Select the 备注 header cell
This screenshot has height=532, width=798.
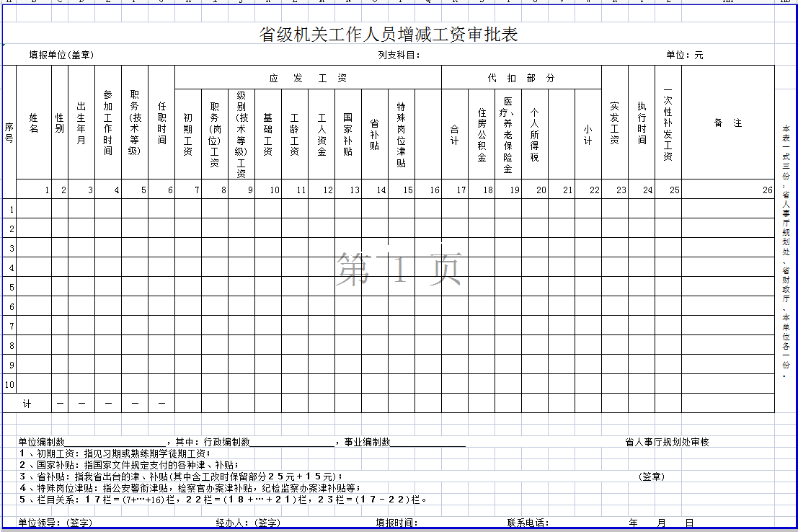pyautogui.click(x=727, y=123)
